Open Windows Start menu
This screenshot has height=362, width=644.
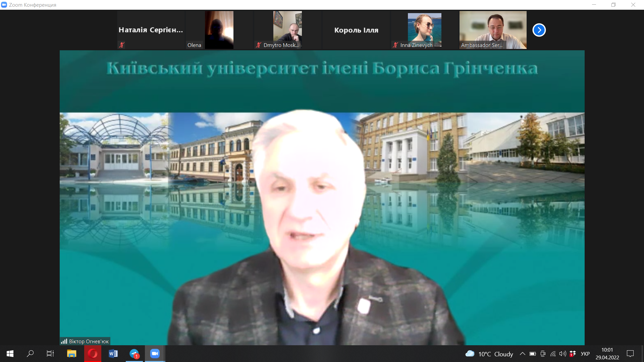[x=10, y=354]
